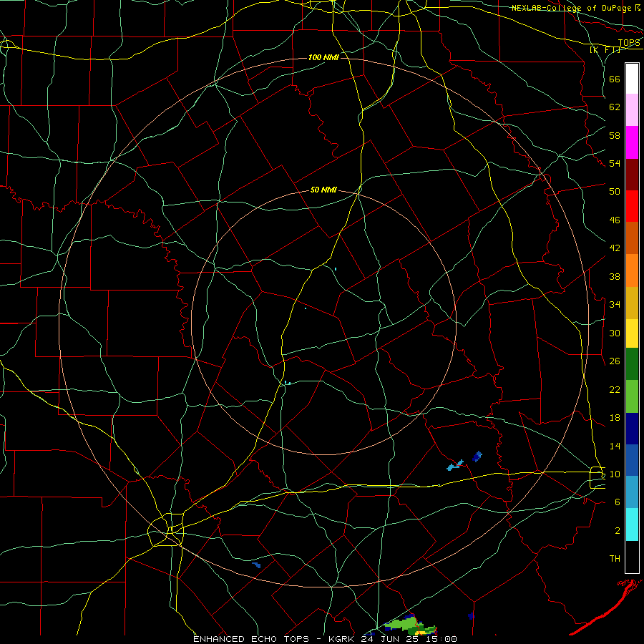
Task: Click the 42 legend value
Action: pos(615,248)
